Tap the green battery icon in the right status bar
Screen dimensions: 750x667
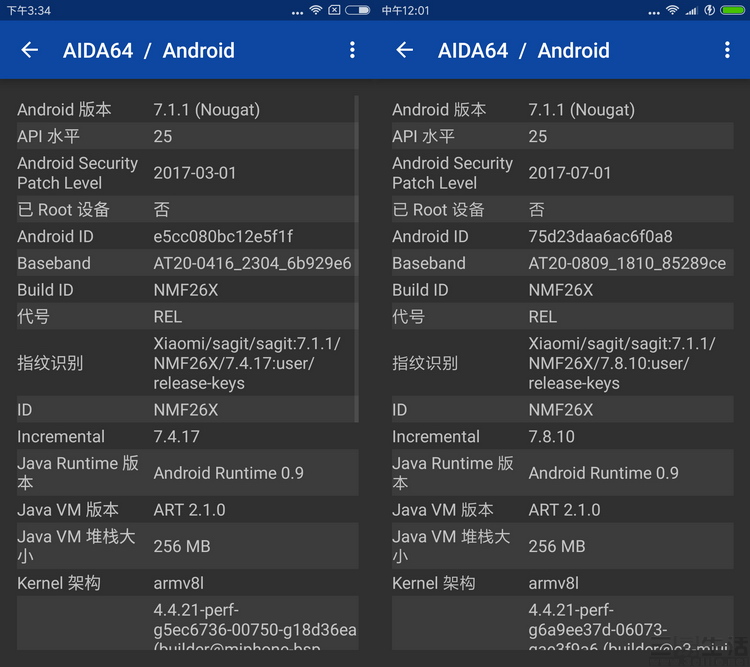(732, 10)
